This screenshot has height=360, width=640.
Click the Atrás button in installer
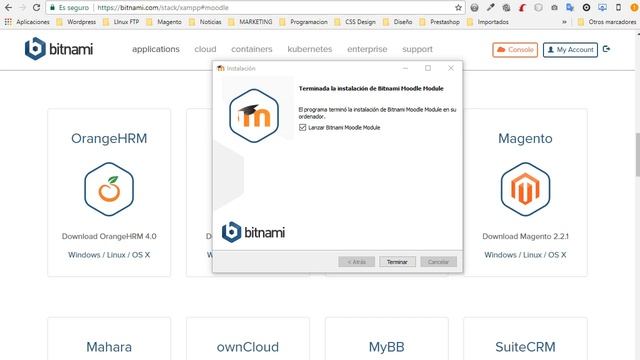click(357, 262)
